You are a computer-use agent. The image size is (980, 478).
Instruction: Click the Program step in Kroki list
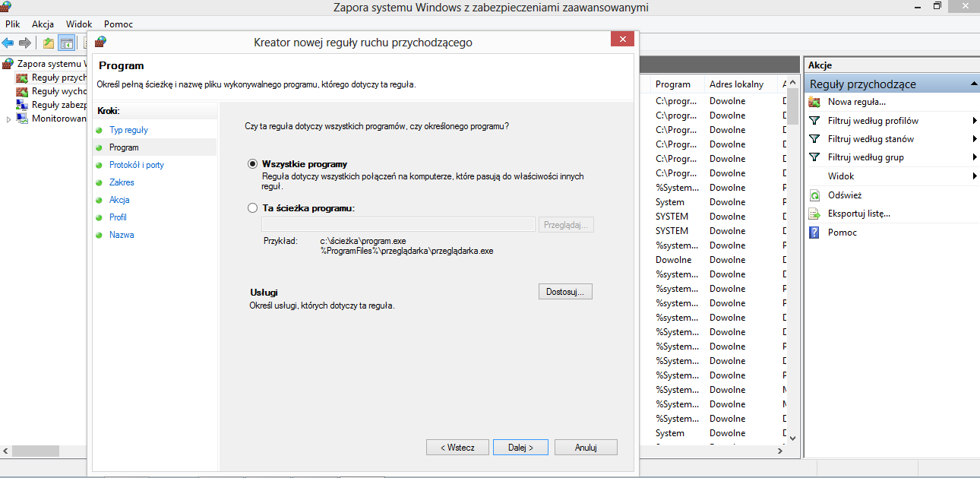(124, 147)
